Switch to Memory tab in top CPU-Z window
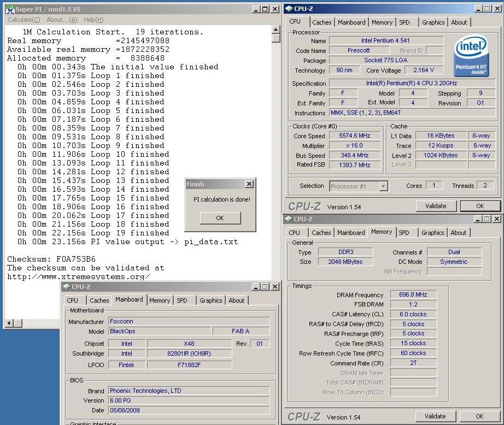Screen dimensions: 504x425 coord(382,22)
